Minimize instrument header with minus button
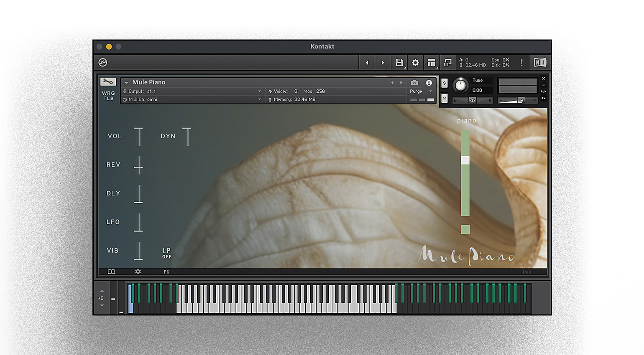644x355 pixels. pos(543,85)
